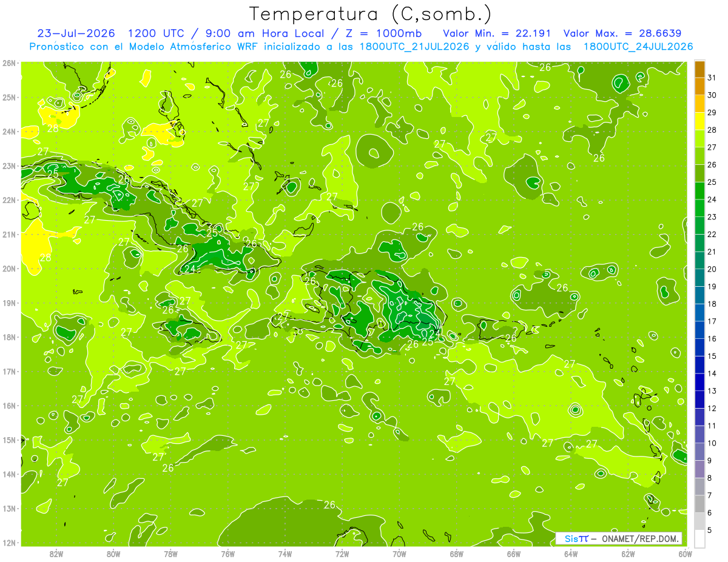The height and width of the screenshot is (562, 728).
Task: Click the title 'Temperatura (C,somb.)'
Action: [371, 14]
